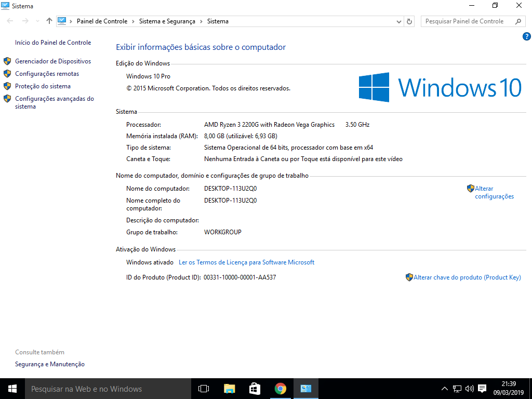Open Sistema e Segurança breadcrumb
This screenshot has height=399, width=532.
click(x=167, y=21)
